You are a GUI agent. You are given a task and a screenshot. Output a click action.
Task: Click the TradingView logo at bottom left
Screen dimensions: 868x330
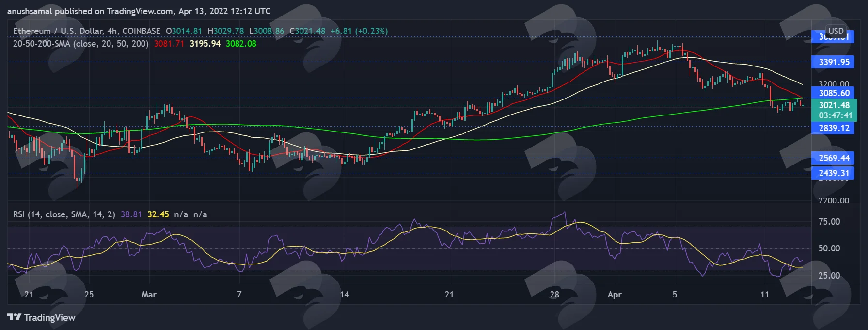pyautogui.click(x=41, y=317)
